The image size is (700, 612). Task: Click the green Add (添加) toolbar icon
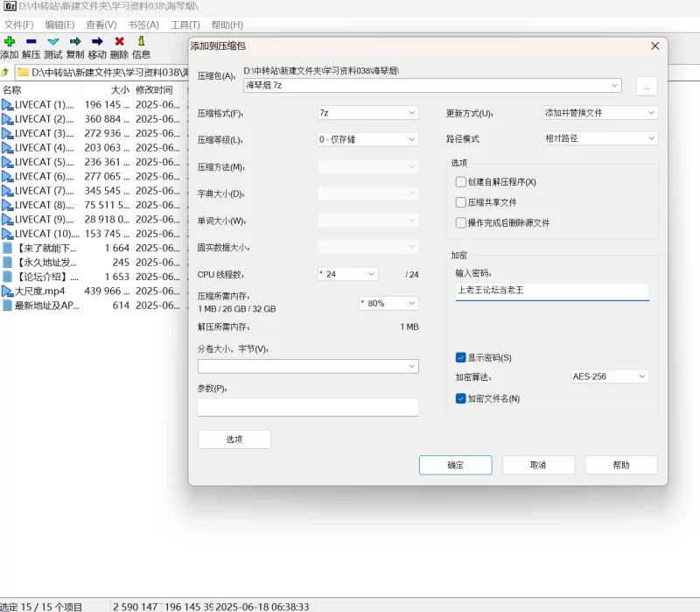pos(9,41)
